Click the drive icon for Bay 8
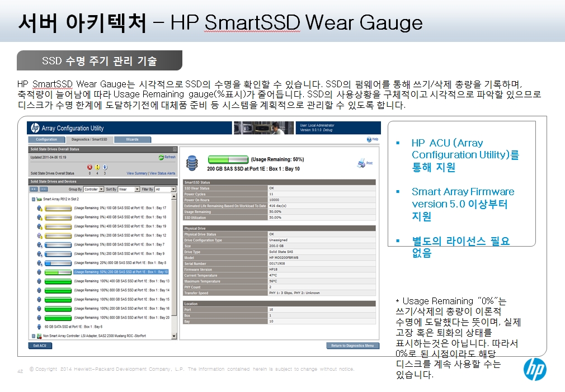Screen dimensions: 565x392 (x=40, y=263)
